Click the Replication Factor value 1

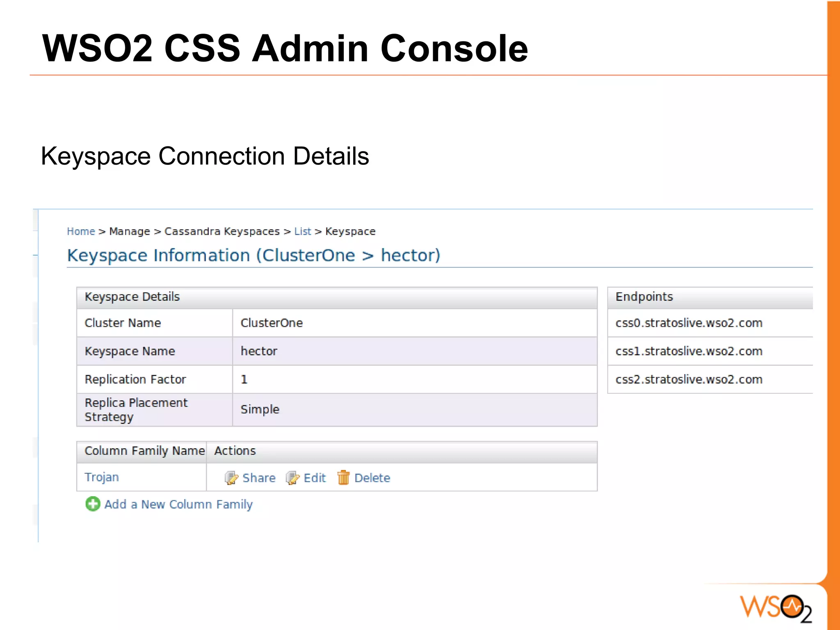[x=244, y=379]
